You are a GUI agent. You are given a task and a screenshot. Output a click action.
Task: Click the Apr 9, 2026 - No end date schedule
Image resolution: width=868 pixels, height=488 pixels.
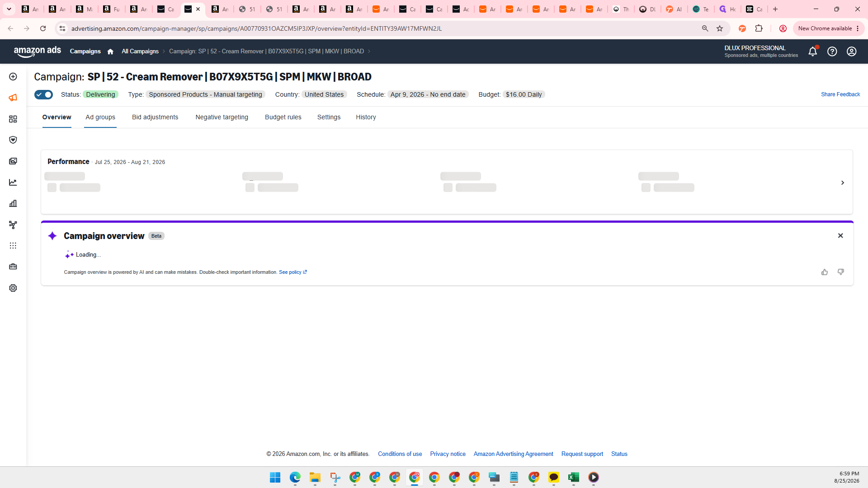[x=428, y=94]
